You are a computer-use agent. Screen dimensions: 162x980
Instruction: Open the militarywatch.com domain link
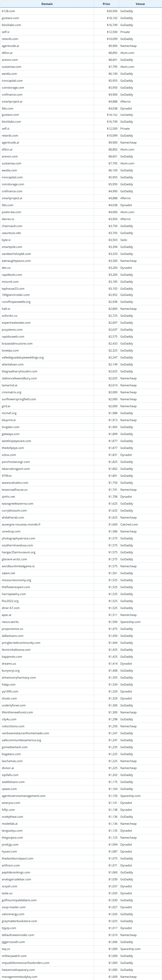pos(14,956)
